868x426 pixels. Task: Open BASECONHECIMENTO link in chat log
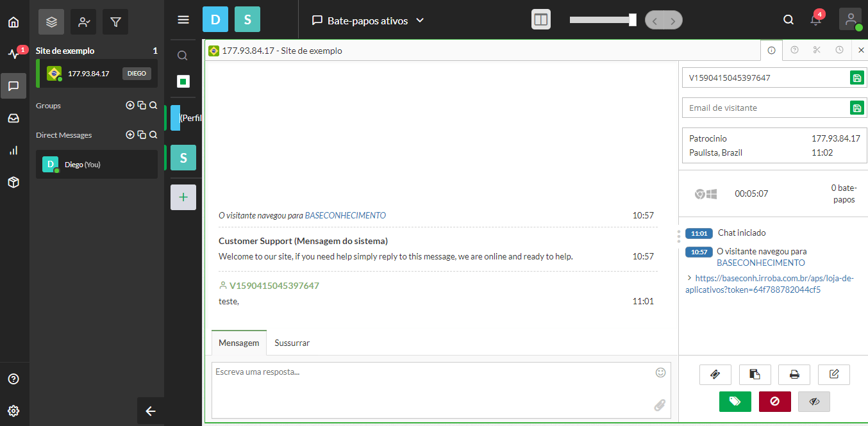click(346, 215)
